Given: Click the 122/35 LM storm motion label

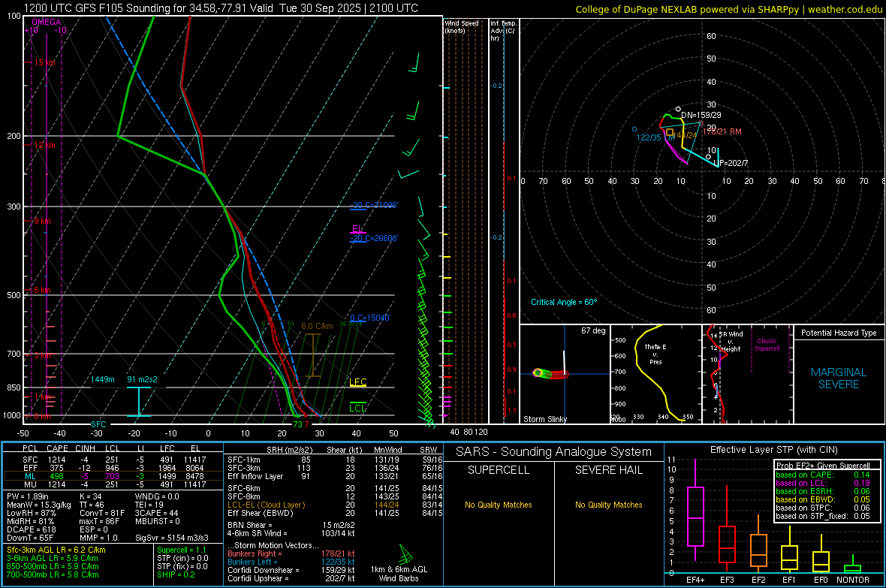Looking at the screenshot, I should [655, 137].
